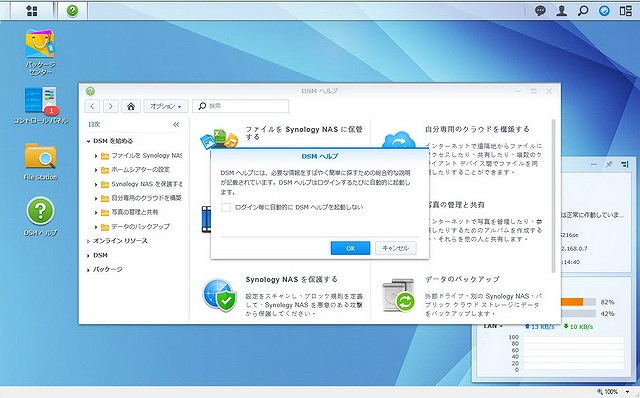This screenshot has width=640, height=398.
Task: Expand '自分専用のクラウドを構築' tree folder
Action: click(96, 198)
